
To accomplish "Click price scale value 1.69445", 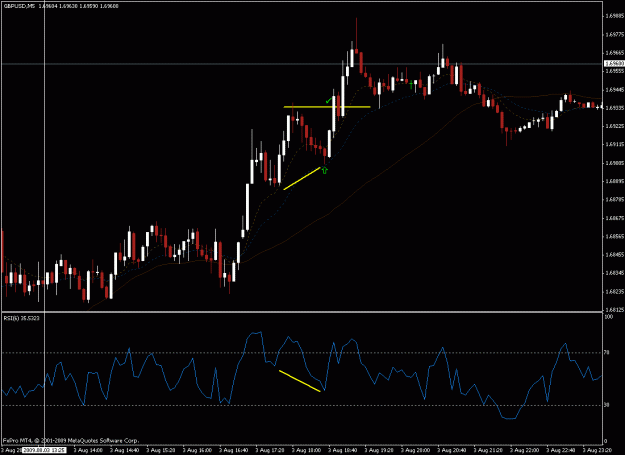I will coord(614,90).
